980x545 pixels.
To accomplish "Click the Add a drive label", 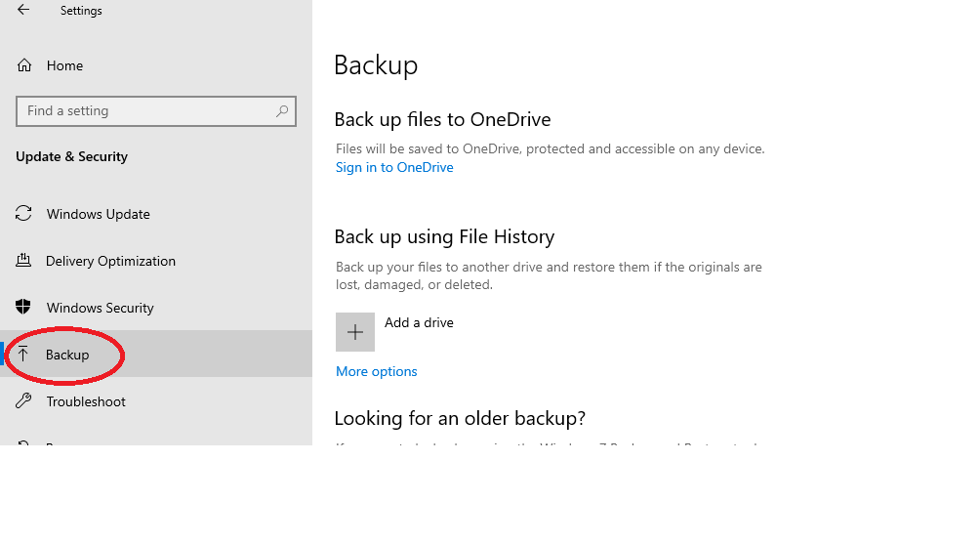I will coord(419,323).
